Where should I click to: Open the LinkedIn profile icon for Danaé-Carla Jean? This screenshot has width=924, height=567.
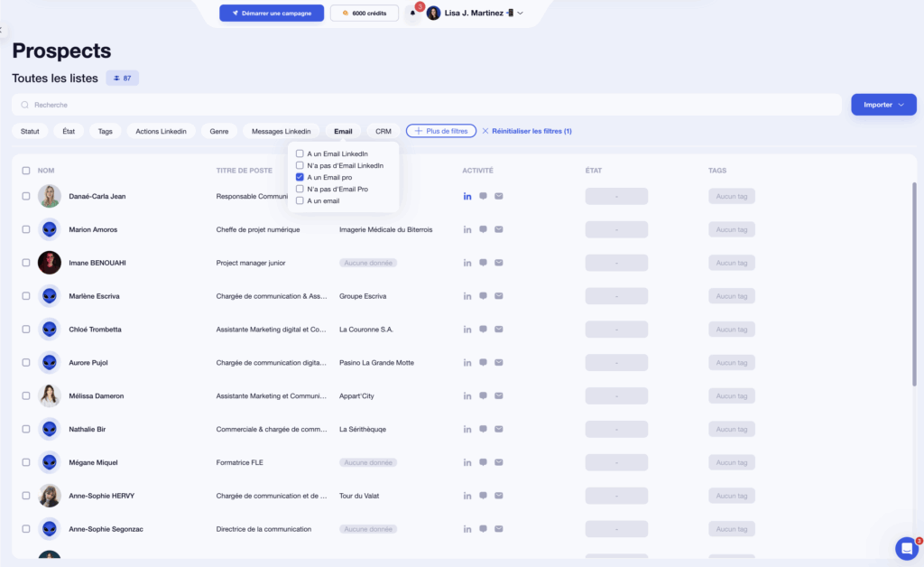point(467,196)
